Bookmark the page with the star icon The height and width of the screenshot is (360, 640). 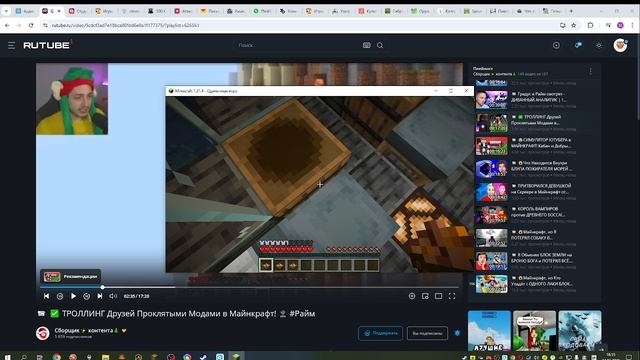point(573,25)
